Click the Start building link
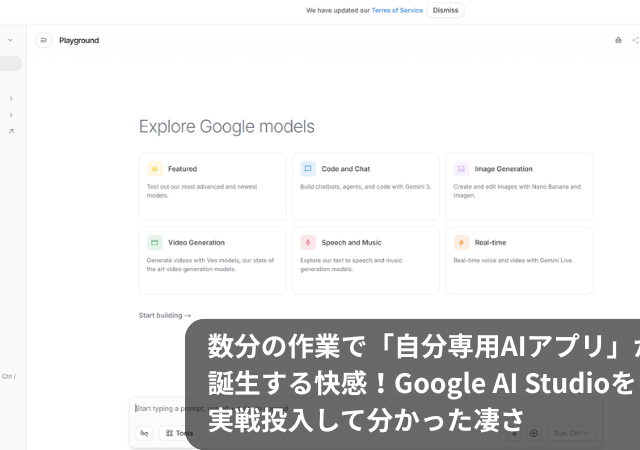The width and height of the screenshot is (640, 450). pos(164,315)
